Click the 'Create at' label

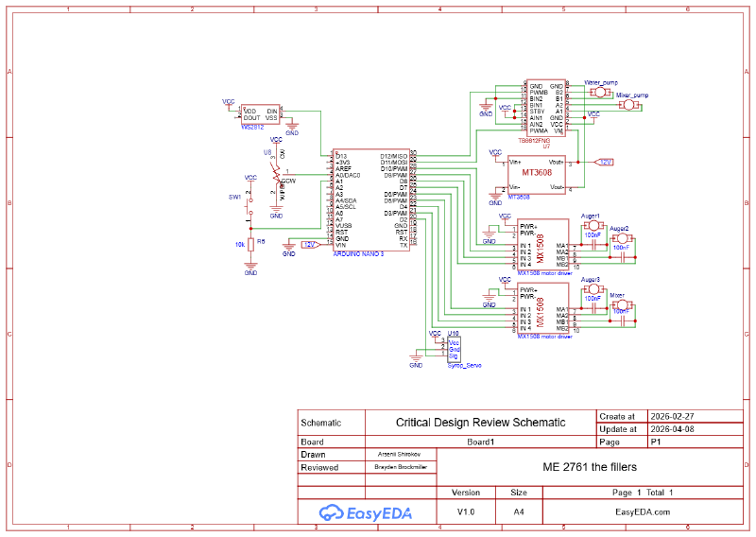click(x=617, y=416)
